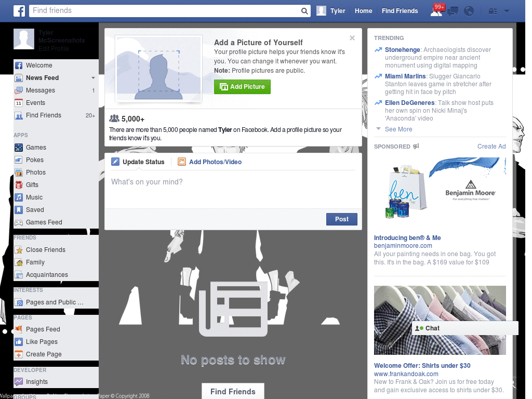Open the Photos app icon
The image size is (532, 399).
pos(19,172)
